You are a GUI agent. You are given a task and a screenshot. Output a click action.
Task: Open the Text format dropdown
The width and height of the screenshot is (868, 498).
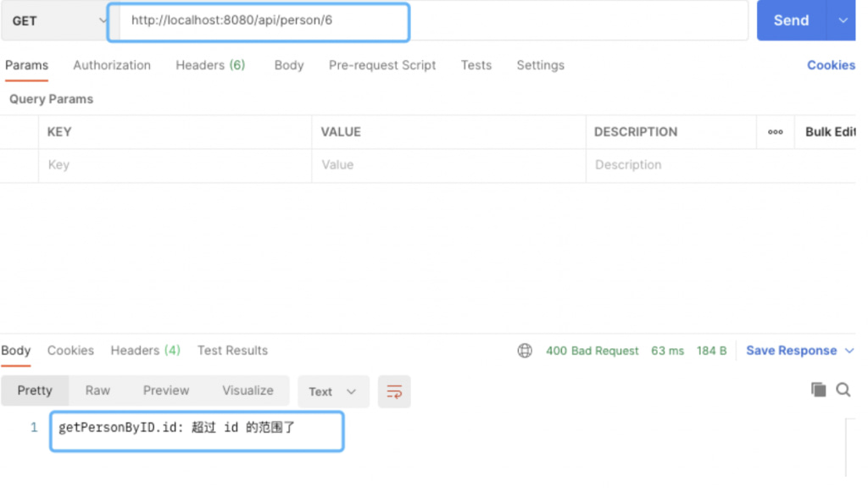click(333, 391)
